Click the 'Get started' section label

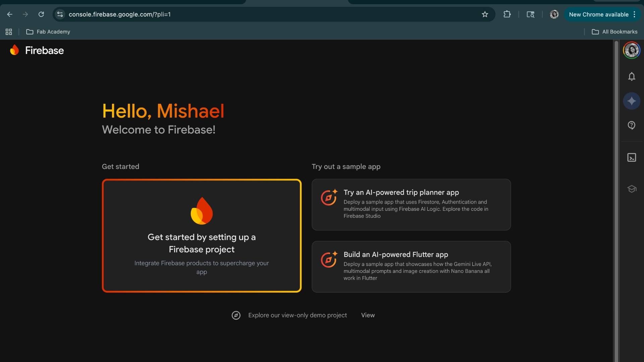coord(120,167)
